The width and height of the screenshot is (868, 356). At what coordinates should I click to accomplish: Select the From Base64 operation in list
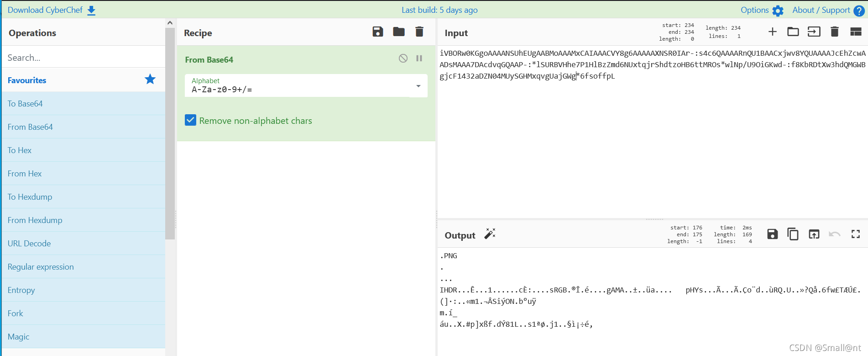point(84,127)
